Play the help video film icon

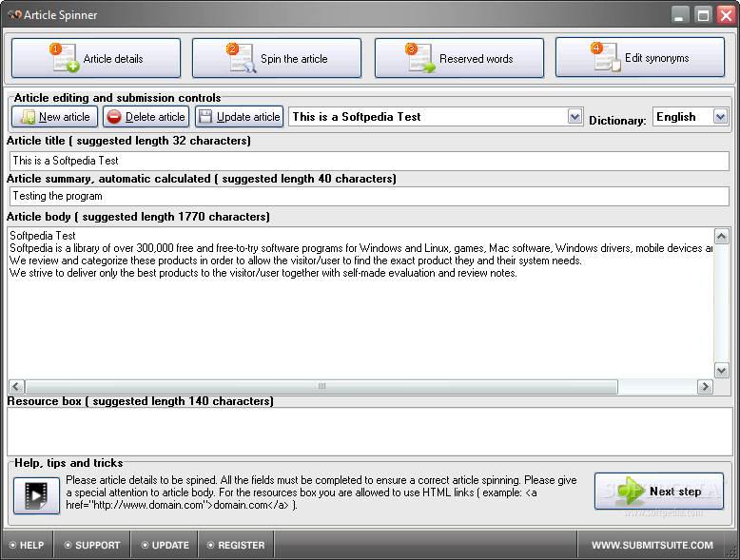(36, 495)
